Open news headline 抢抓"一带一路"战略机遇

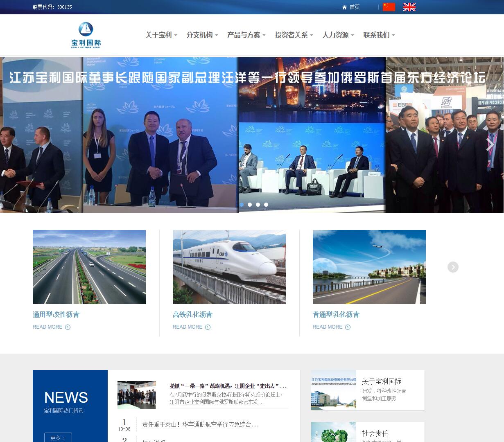(x=228, y=386)
